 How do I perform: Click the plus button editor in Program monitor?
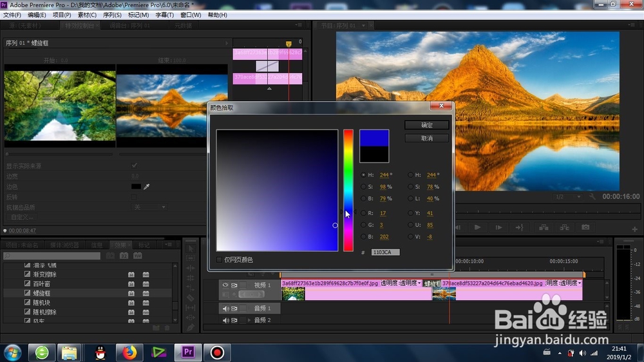point(634,229)
